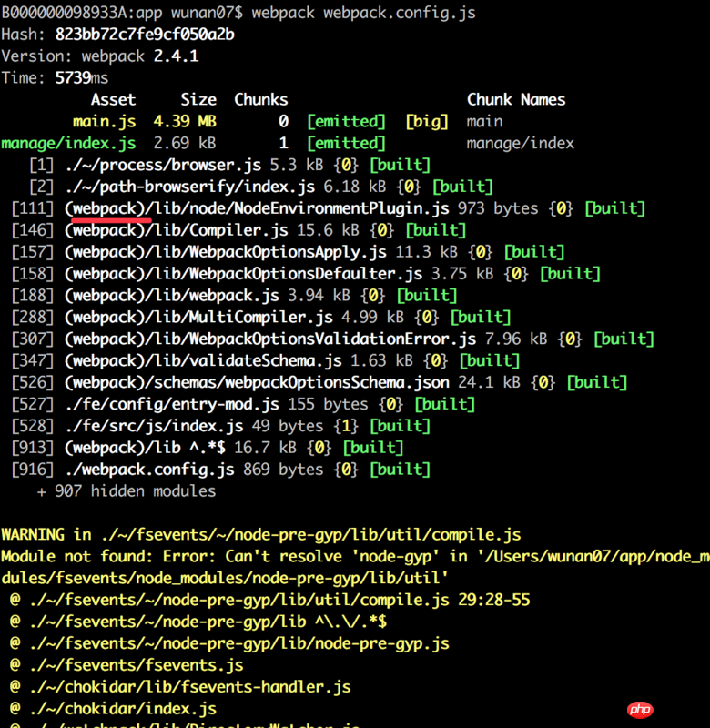Click the Asset column header
Viewport: 710px width, 728px height.
[x=113, y=99]
